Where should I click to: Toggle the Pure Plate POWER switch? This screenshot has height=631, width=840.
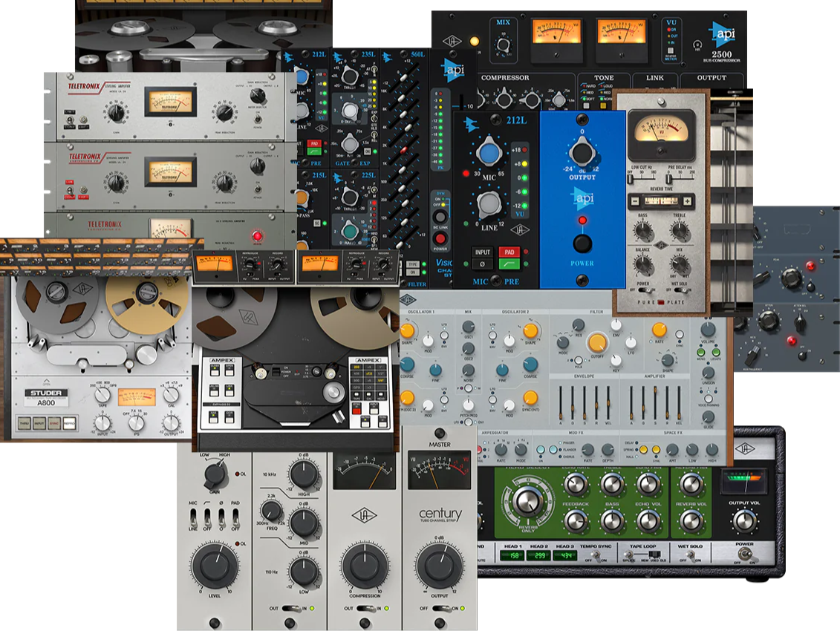pyautogui.click(x=645, y=290)
